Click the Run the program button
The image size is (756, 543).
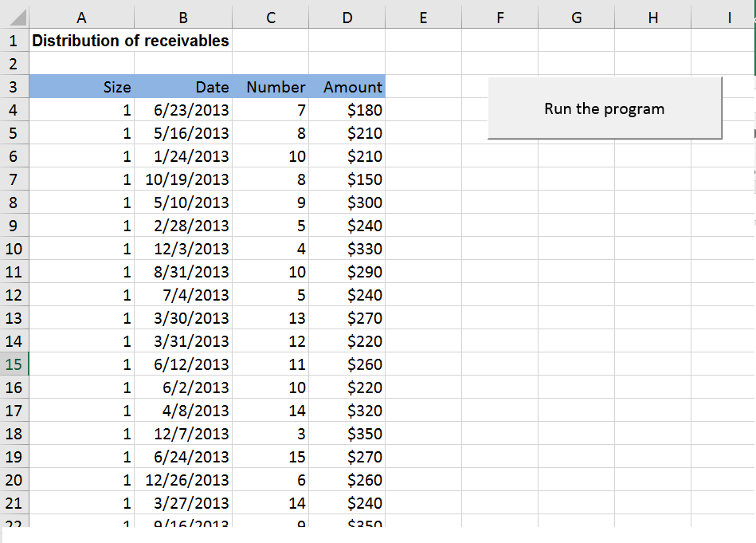pos(604,108)
